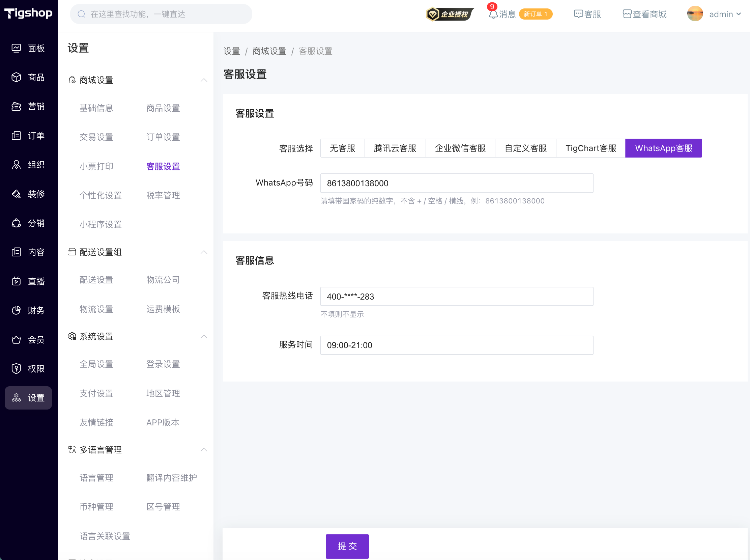Collapse the 商城设置 section chevron
The height and width of the screenshot is (560, 750).
(x=204, y=80)
